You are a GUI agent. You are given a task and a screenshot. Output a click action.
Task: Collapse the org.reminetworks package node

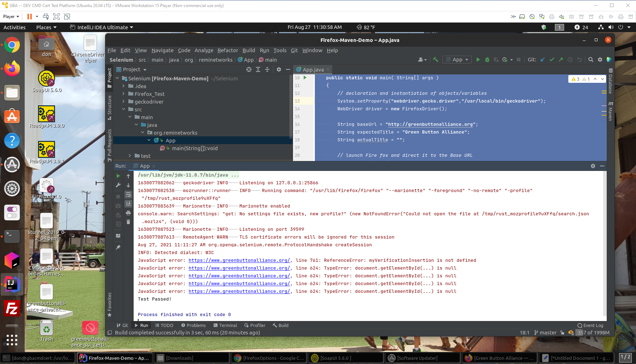[142, 132]
